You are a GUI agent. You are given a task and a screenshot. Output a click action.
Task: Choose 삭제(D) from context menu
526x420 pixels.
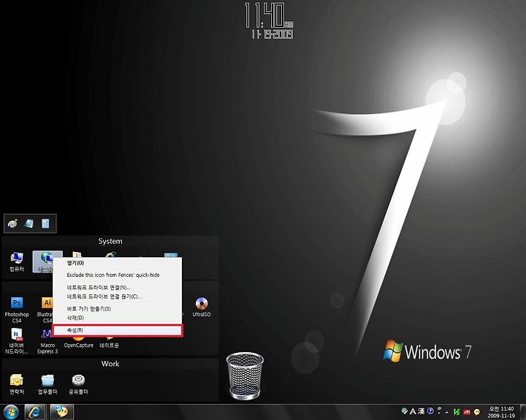(118, 318)
